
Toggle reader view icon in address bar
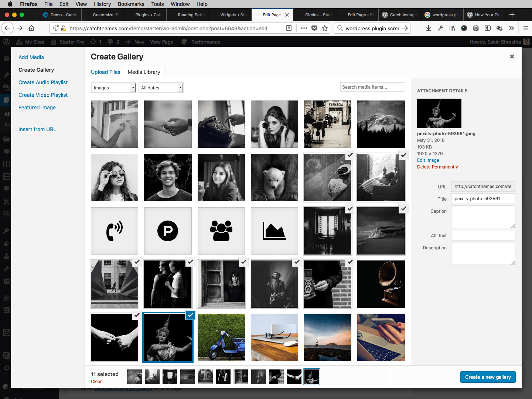point(289,28)
